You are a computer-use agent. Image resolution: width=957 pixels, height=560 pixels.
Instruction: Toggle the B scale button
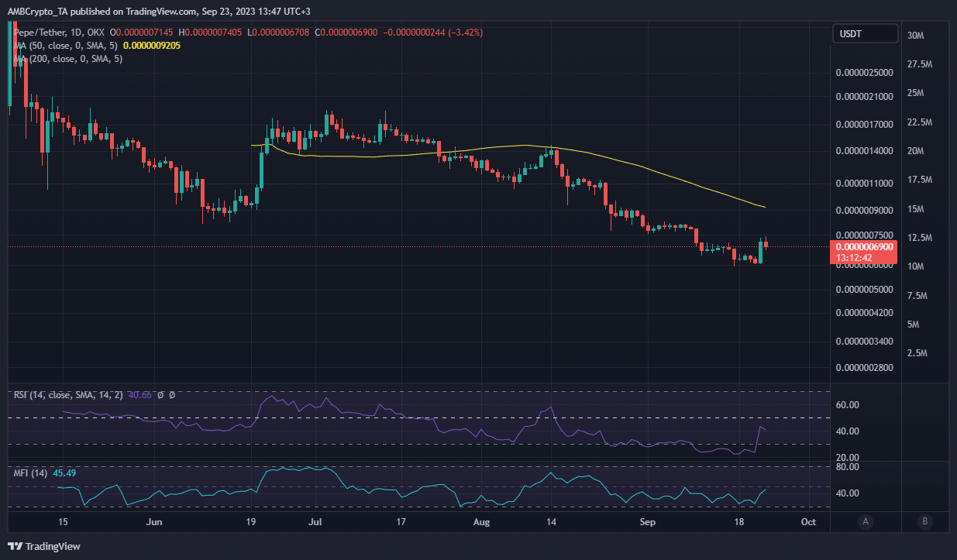click(924, 521)
